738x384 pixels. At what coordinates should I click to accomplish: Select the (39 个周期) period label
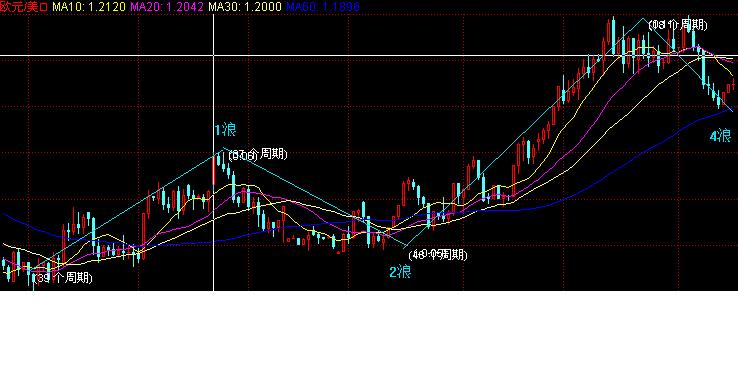pyautogui.click(x=64, y=278)
